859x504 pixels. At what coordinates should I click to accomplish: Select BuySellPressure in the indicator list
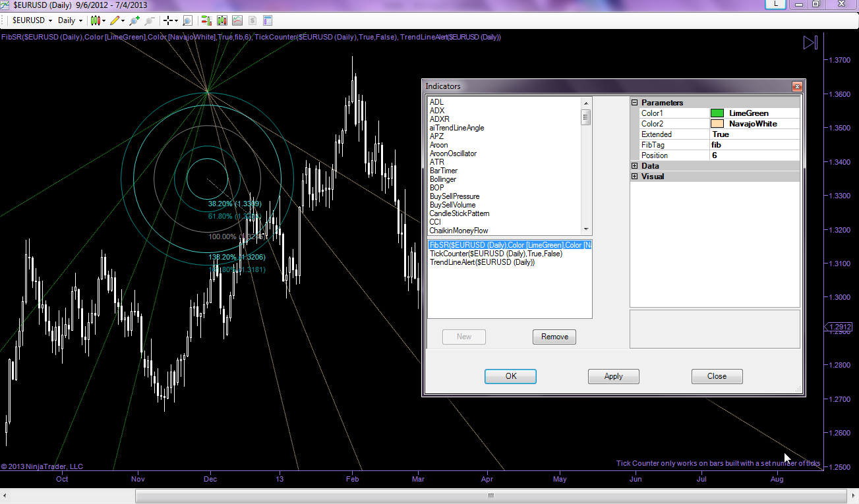(x=455, y=196)
